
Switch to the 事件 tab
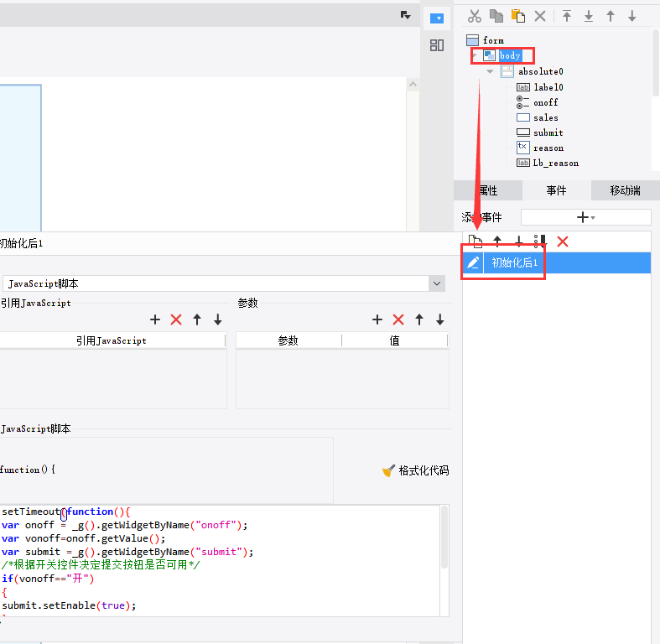(x=557, y=190)
